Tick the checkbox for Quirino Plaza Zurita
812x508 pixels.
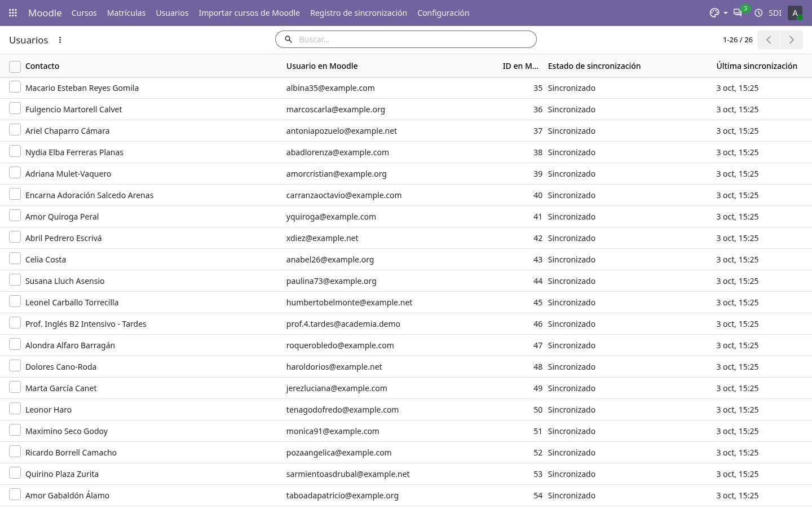click(x=15, y=473)
